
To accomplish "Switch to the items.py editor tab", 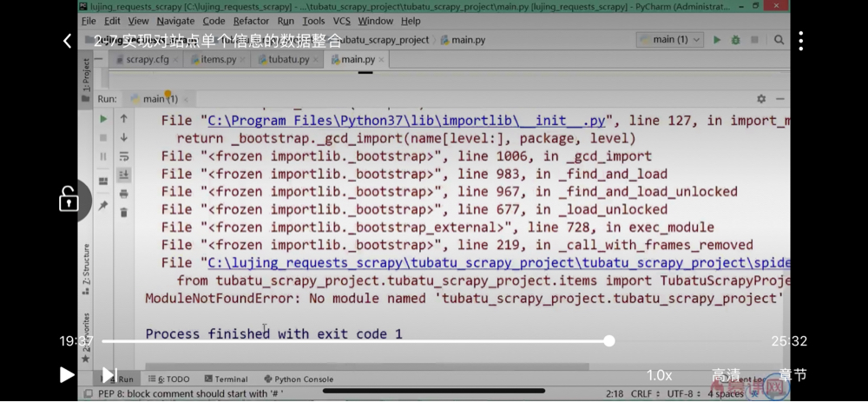I will click(x=218, y=60).
